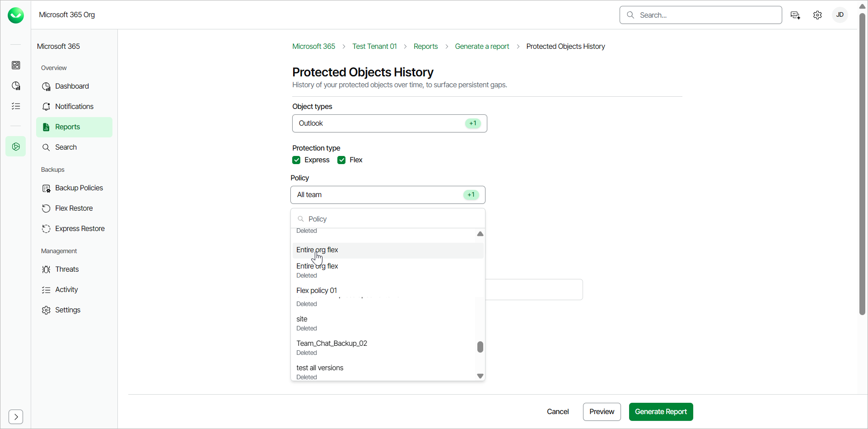Screen dimensions: 868x429
Task: Click the top Search input field
Action: pyautogui.click(x=700, y=15)
